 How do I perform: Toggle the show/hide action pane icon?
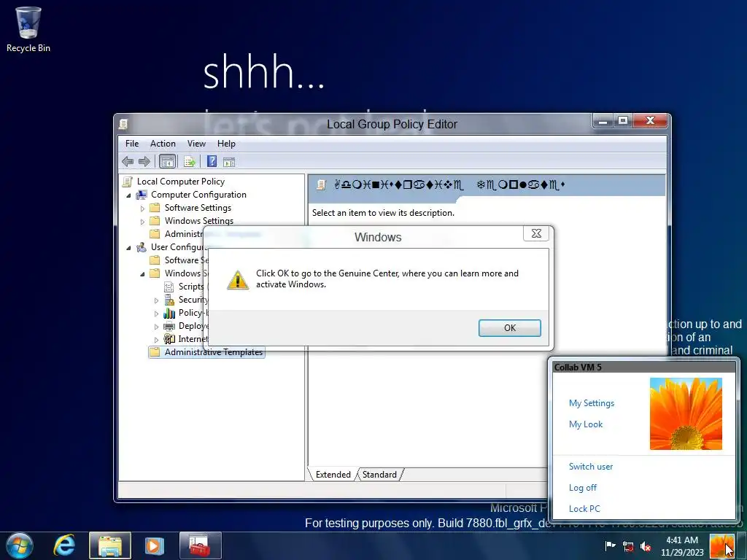(229, 163)
